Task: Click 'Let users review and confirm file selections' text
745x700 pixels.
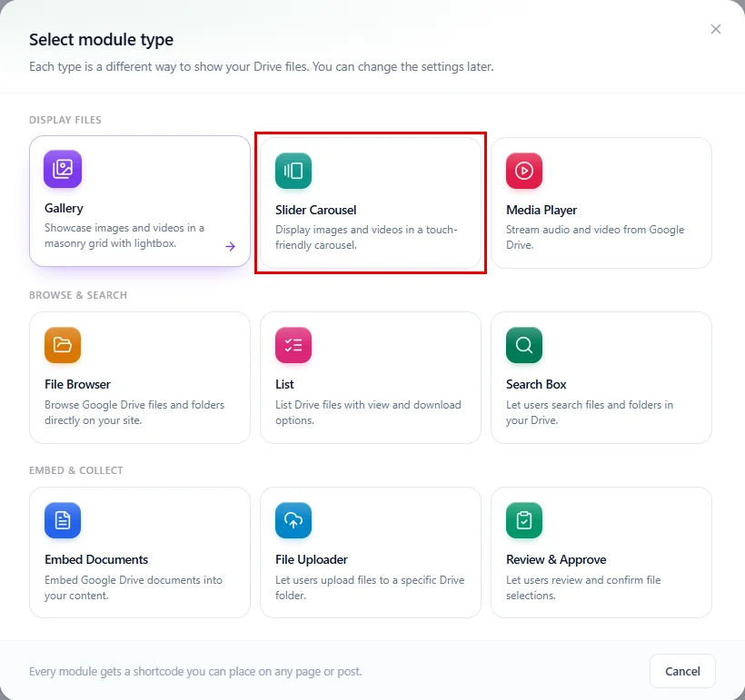Action: pyautogui.click(x=583, y=587)
